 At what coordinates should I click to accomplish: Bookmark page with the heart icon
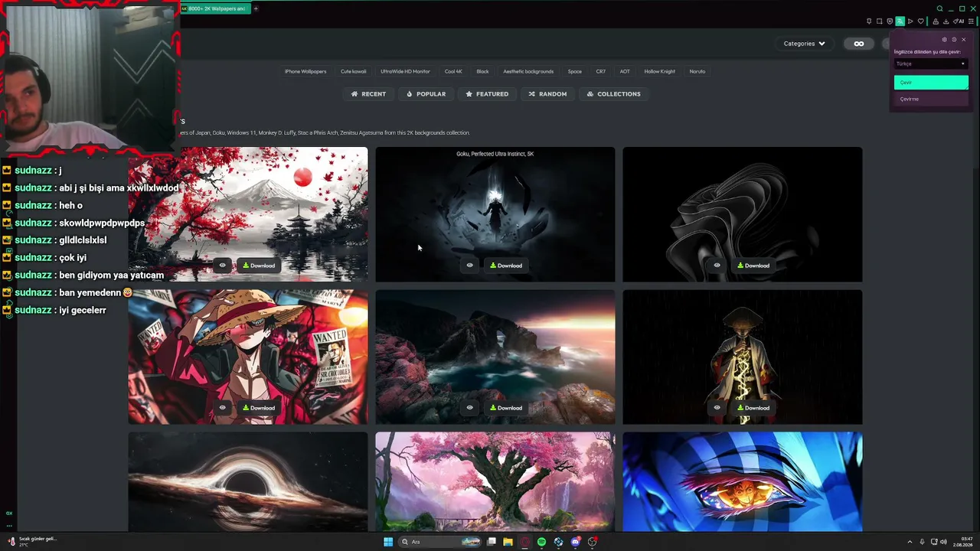click(x=920, y=21)
